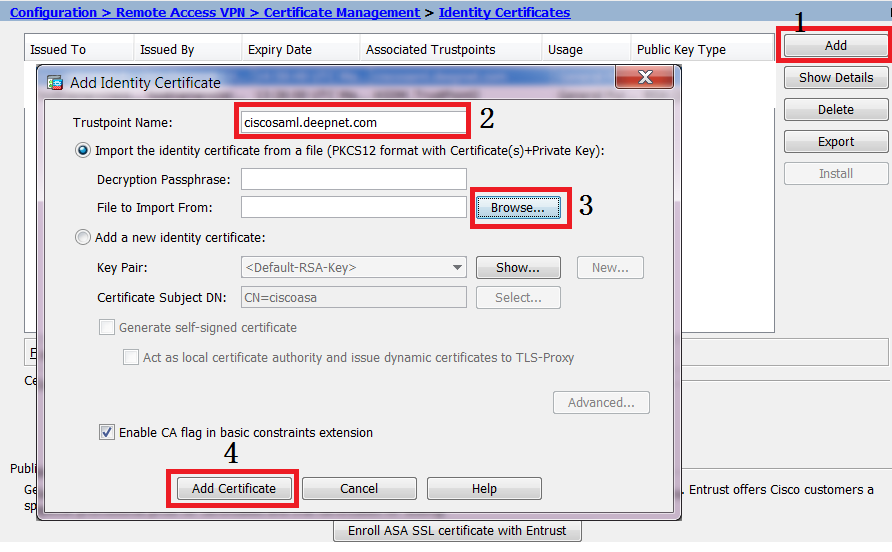This screenshot has height=552, width=892.
Task: Click the New... key pair button
Action: pyautogui.click(x=610, y=267)
